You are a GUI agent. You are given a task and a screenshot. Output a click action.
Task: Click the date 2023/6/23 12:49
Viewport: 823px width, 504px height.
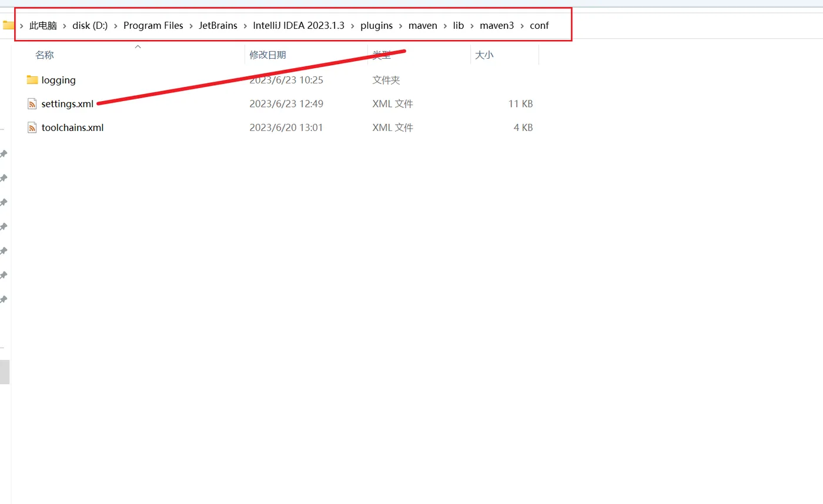tap(286, 104)
